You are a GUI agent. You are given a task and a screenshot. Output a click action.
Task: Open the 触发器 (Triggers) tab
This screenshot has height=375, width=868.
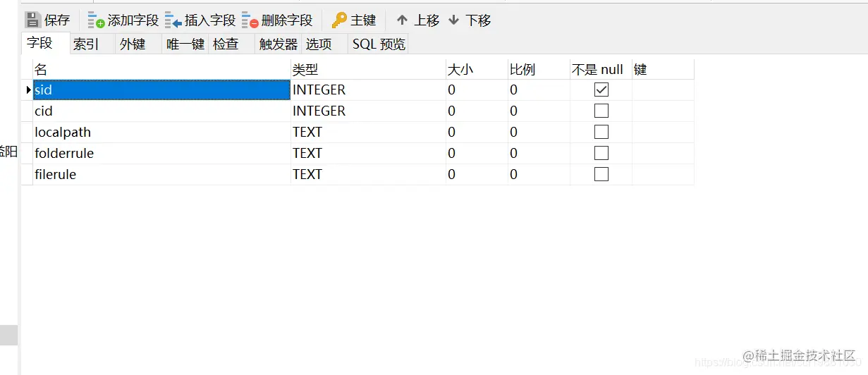pos(279,44)
